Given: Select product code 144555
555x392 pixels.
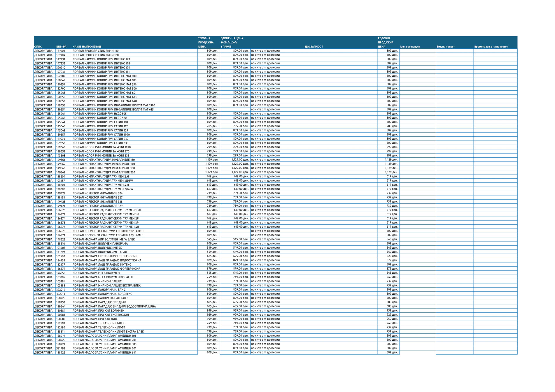Looking at the screenshot, I should tap(61, 273).
